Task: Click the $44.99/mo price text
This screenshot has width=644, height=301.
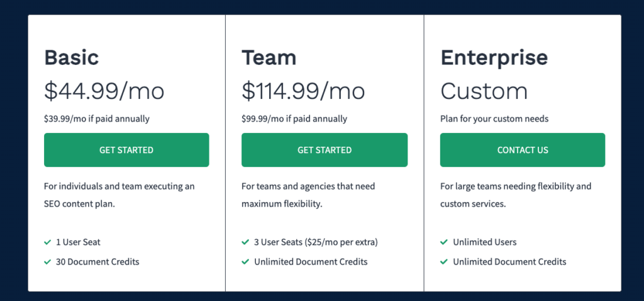Action: point(104,91)
